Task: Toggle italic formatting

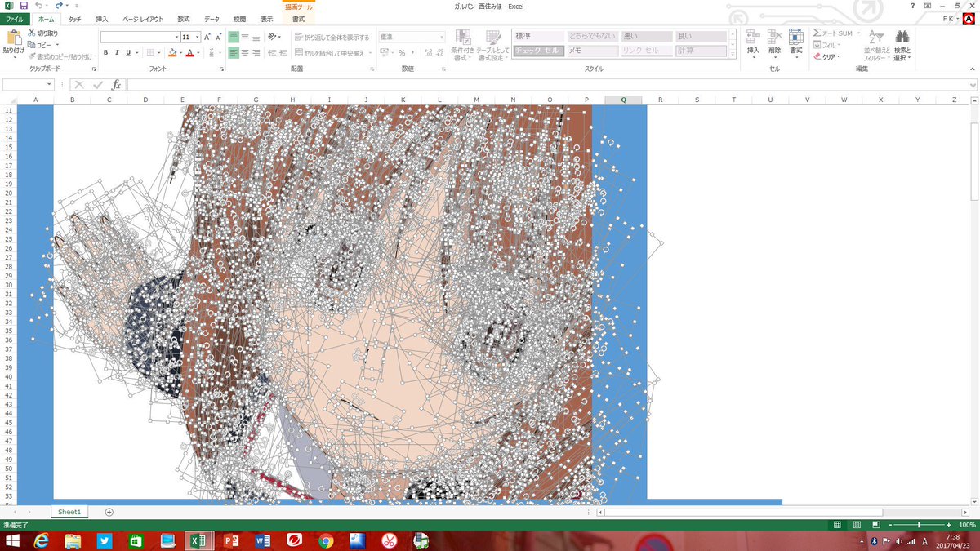Action: tap(118, 53)
